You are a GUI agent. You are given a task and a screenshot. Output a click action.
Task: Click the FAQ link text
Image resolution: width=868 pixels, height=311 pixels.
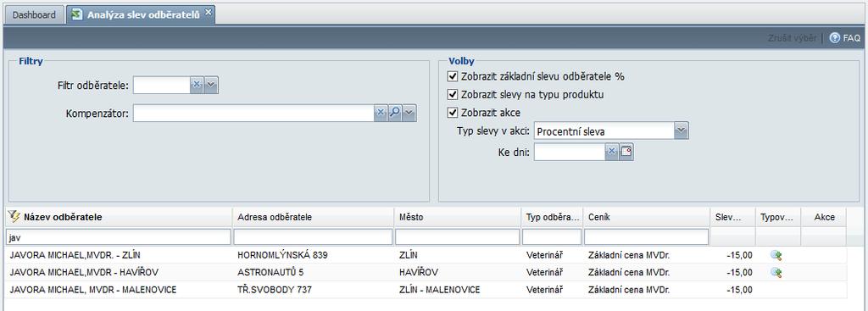coord(851,38)
